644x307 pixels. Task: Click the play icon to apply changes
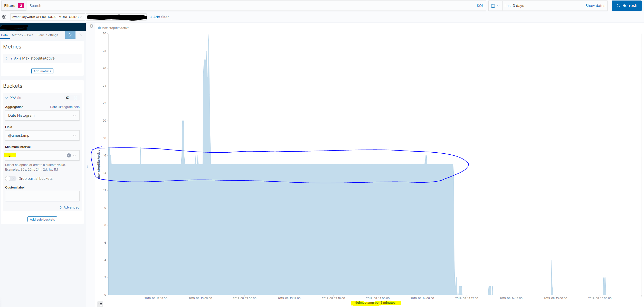[x=70, y=35]
